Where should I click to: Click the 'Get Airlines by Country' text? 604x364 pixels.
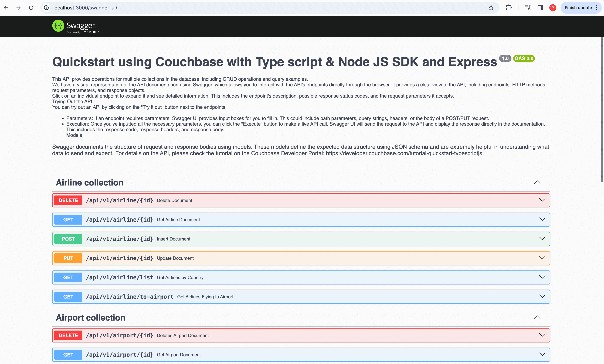tap(180, 277)
